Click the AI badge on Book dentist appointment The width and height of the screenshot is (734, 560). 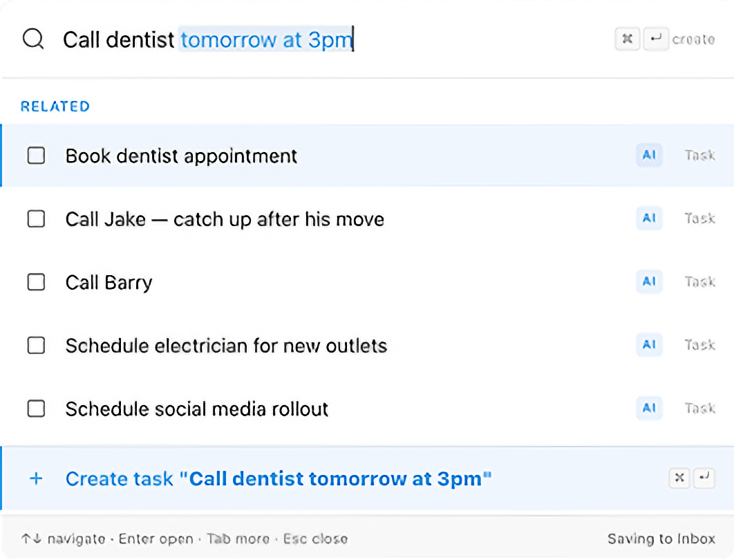click(648, 156)
